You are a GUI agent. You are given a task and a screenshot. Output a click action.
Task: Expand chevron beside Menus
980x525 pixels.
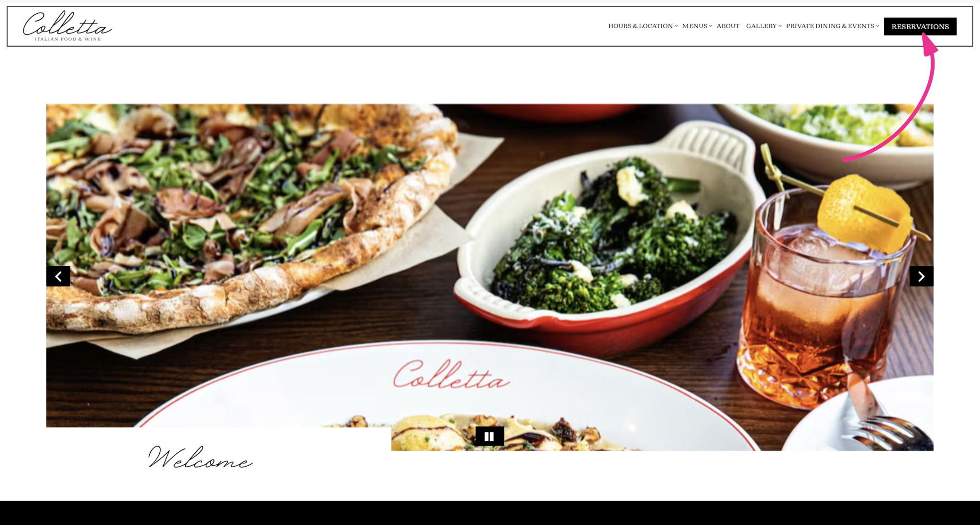pos(711,26)
